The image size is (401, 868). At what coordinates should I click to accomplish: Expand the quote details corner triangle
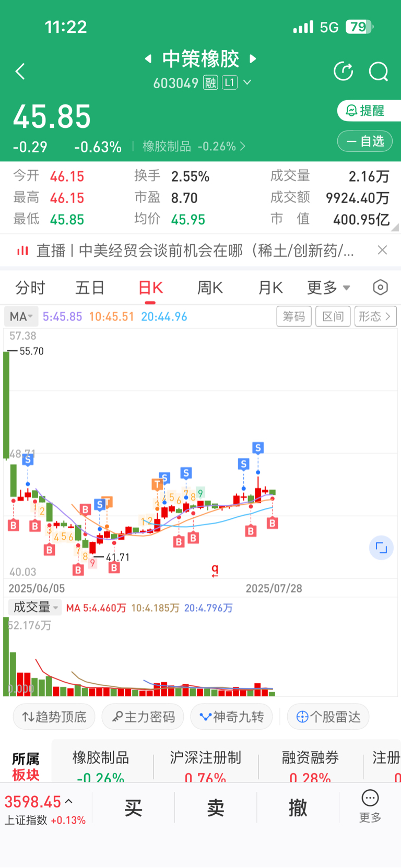click(x=395, y=227)
